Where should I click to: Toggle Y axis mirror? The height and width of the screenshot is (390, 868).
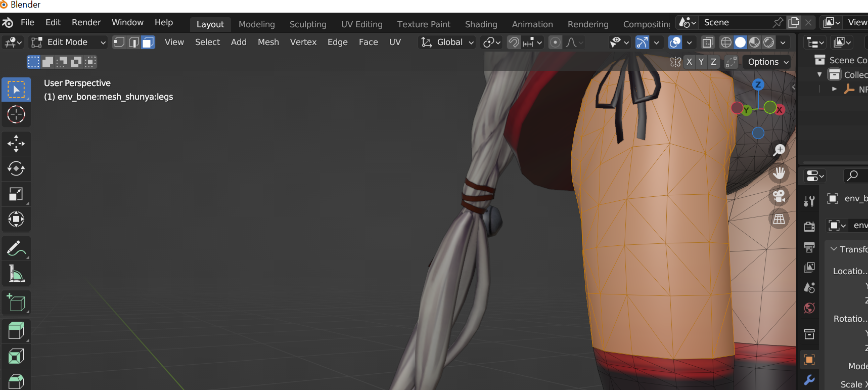click(x=701, y=62)
